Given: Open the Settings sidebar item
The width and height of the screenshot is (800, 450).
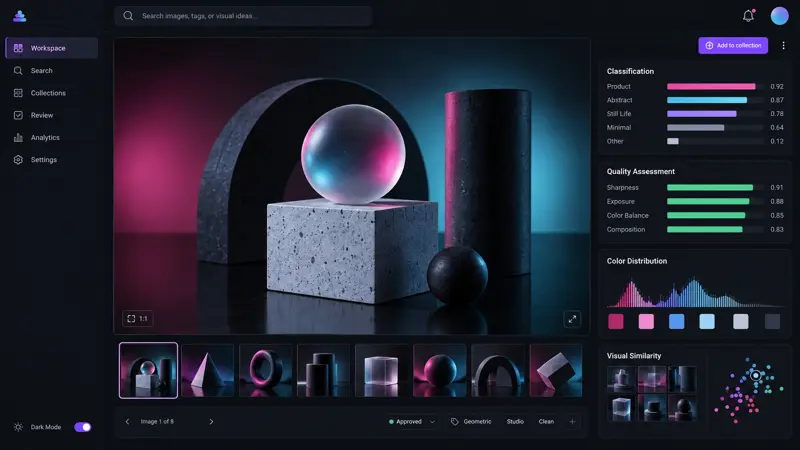Looking at the screenshot, I should tap(52, 160).
